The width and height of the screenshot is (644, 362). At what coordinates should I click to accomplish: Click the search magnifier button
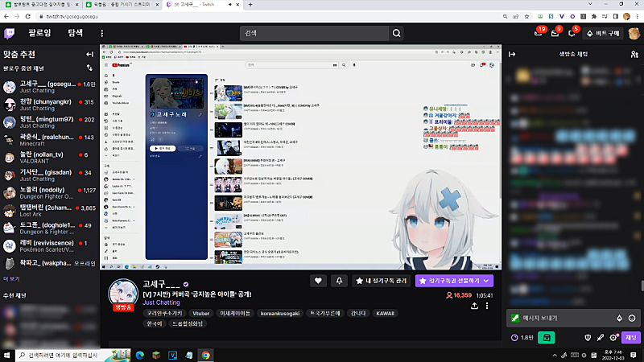tap(396, 33)
